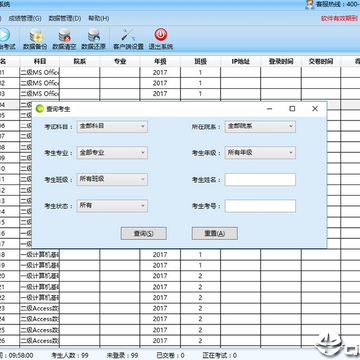Maximize the 查询考生 dialog
360x360 pixels.
(x=292, y=109)
